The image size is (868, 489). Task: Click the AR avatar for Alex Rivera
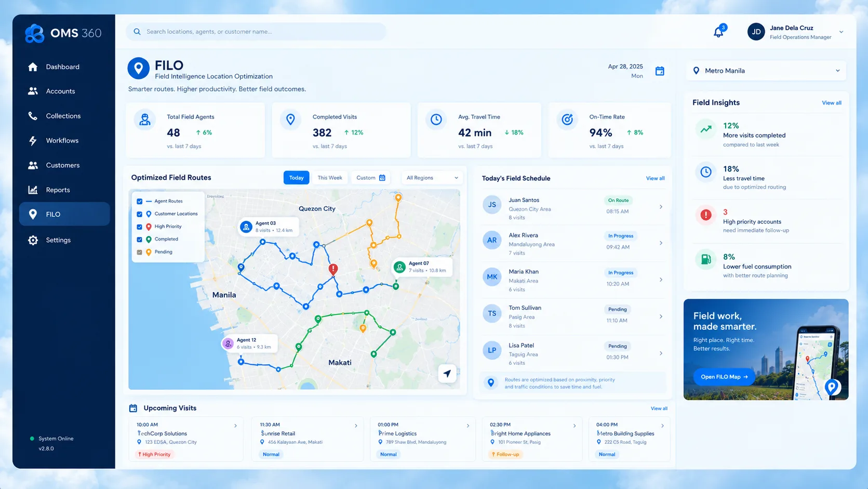[492, 241]
